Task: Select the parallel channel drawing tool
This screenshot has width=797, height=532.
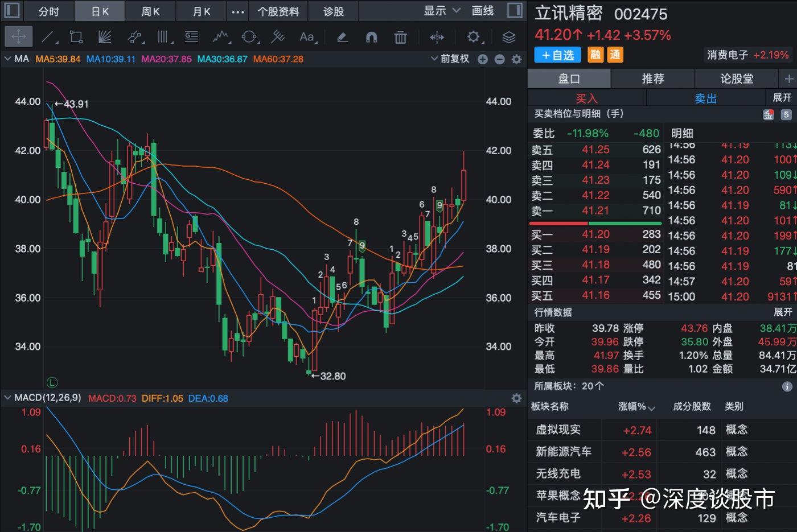Action: 135,38
